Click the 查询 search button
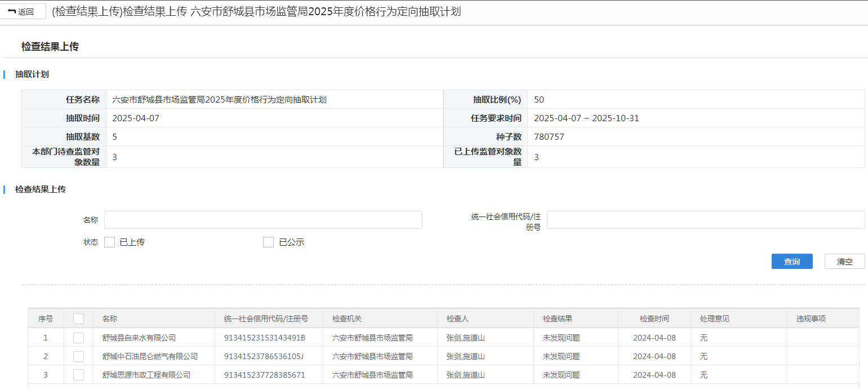868x389 pixels. pyautogui.click(x=792, y=262)
